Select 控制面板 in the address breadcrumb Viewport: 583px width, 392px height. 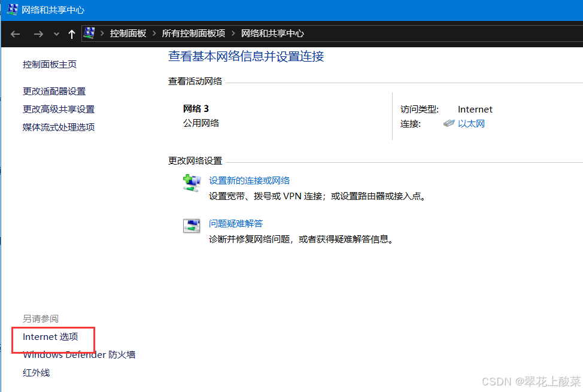[x=127, y=34]
